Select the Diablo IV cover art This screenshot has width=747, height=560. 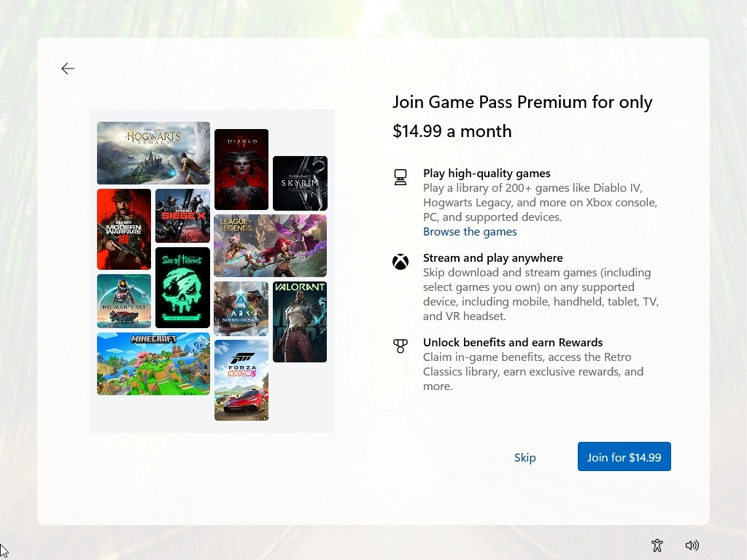(x=241, y=168)
